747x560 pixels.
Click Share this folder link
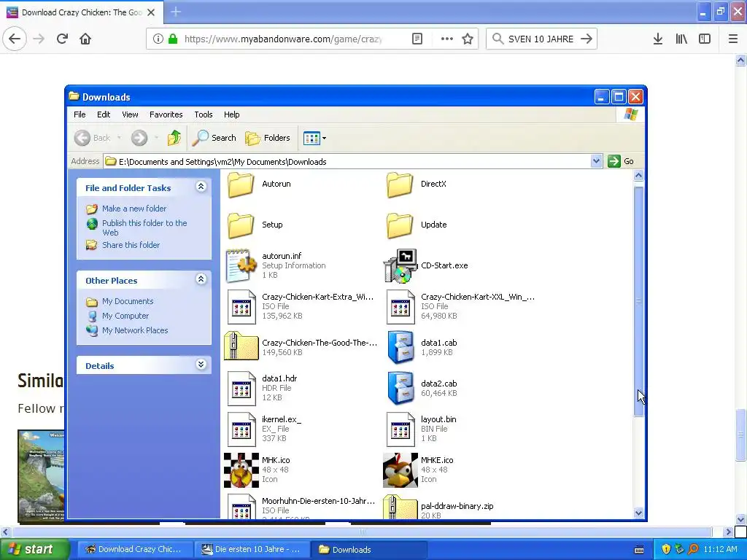pos(131,245)
